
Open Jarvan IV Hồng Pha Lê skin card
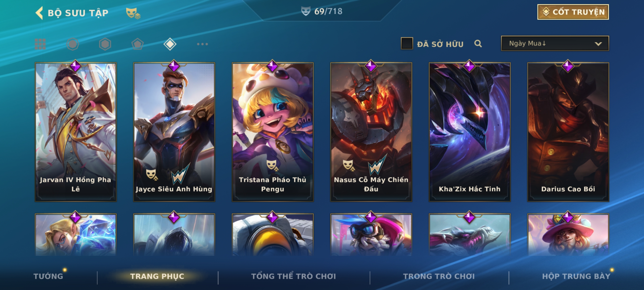(76, 132)
